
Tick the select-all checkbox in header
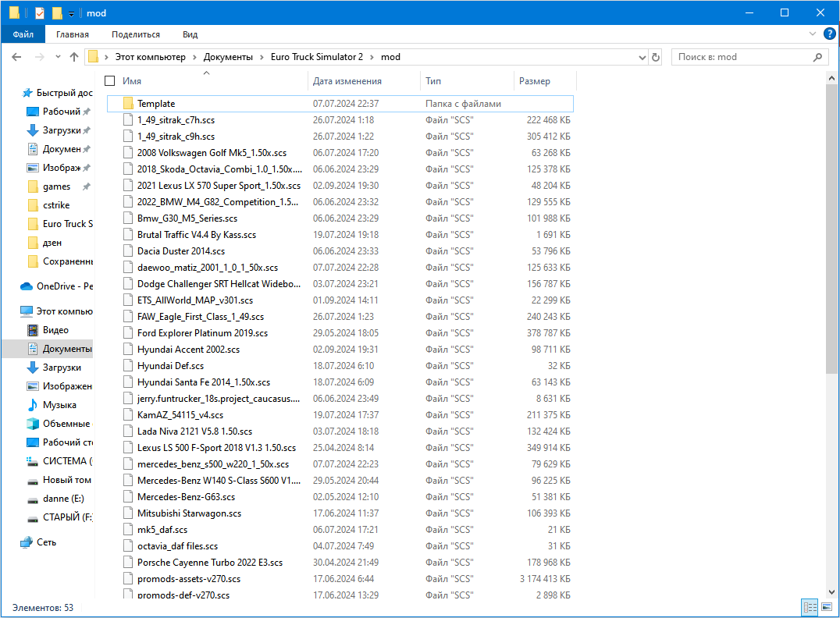(x=110, y=81)
